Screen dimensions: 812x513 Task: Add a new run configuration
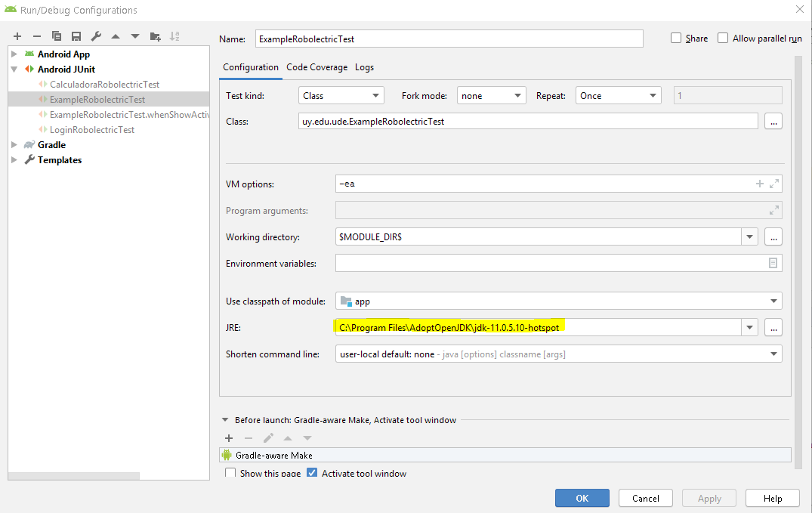pyautogui.click(x=17, y=36)
